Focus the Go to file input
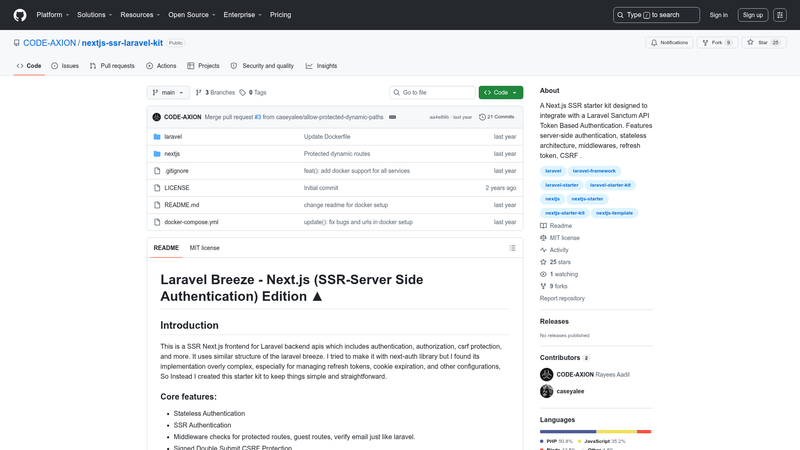 click(x=433, y=92)
